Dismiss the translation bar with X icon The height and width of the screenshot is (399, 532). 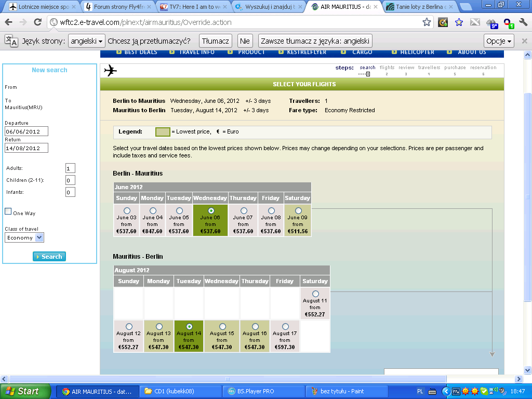click(525, 41)
